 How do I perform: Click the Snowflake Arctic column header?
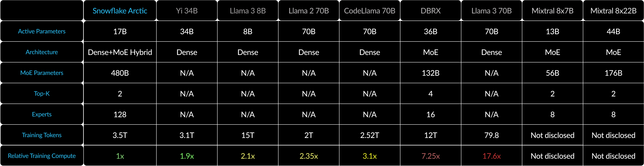coord(120,11)
